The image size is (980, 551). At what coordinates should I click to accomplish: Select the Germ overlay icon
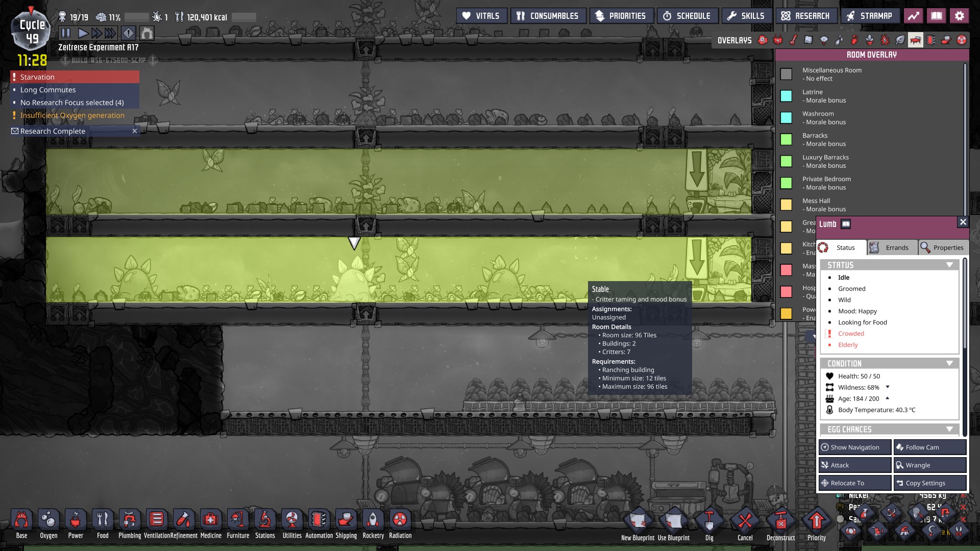coord(885,40)
